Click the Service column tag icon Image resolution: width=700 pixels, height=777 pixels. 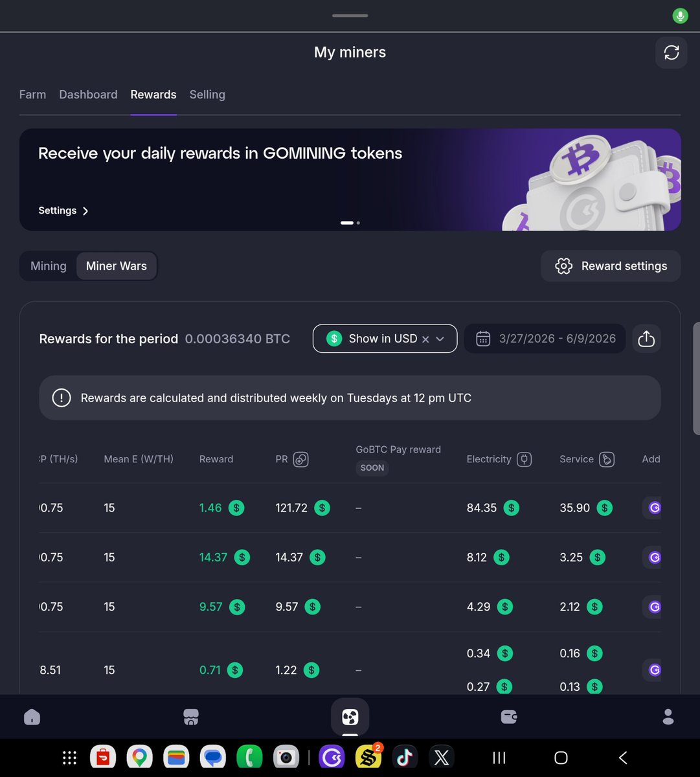tap(607, 459)
